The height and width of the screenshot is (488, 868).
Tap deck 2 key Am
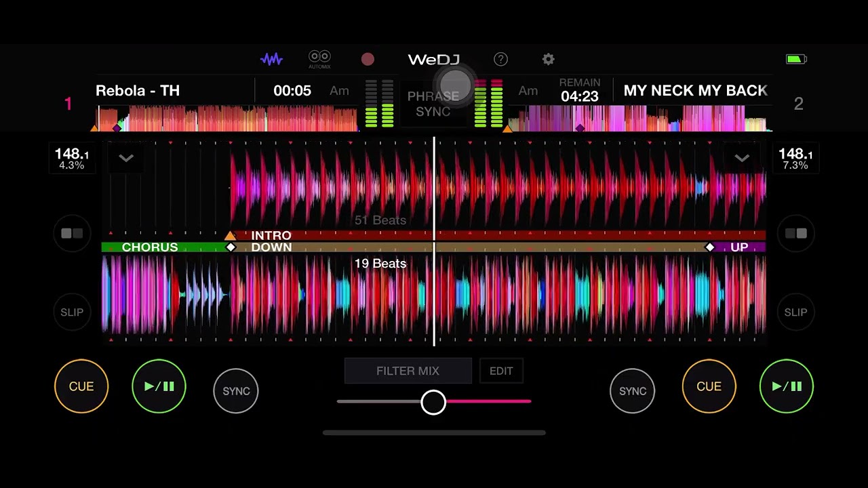[528, 91]
